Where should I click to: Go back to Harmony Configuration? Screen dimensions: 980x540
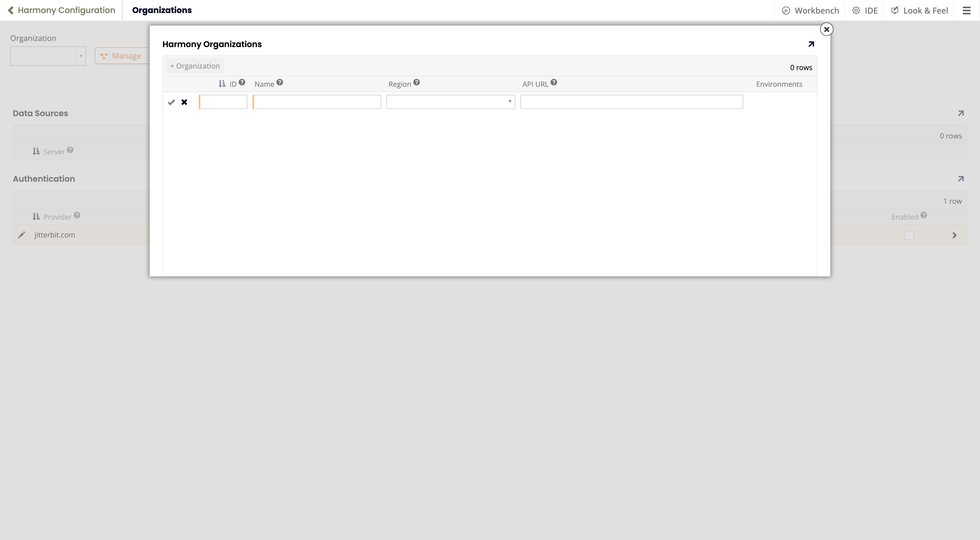click(x=62, y=10)
